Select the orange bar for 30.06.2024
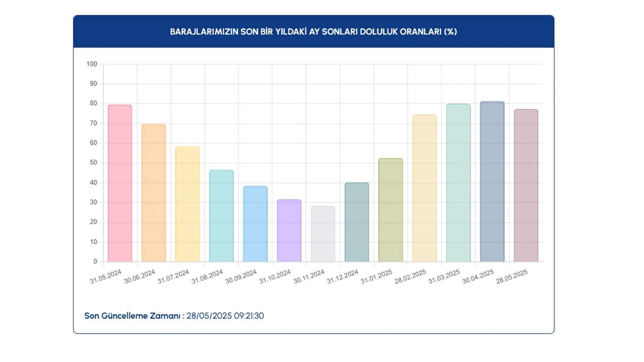644x362 pixels. tap(154, 193)
